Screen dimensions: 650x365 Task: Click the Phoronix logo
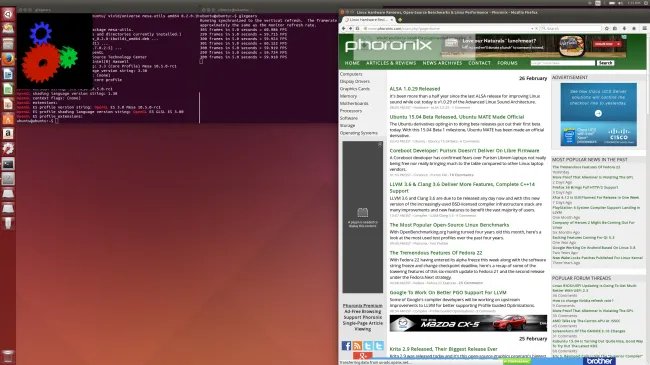pos(388,45)
